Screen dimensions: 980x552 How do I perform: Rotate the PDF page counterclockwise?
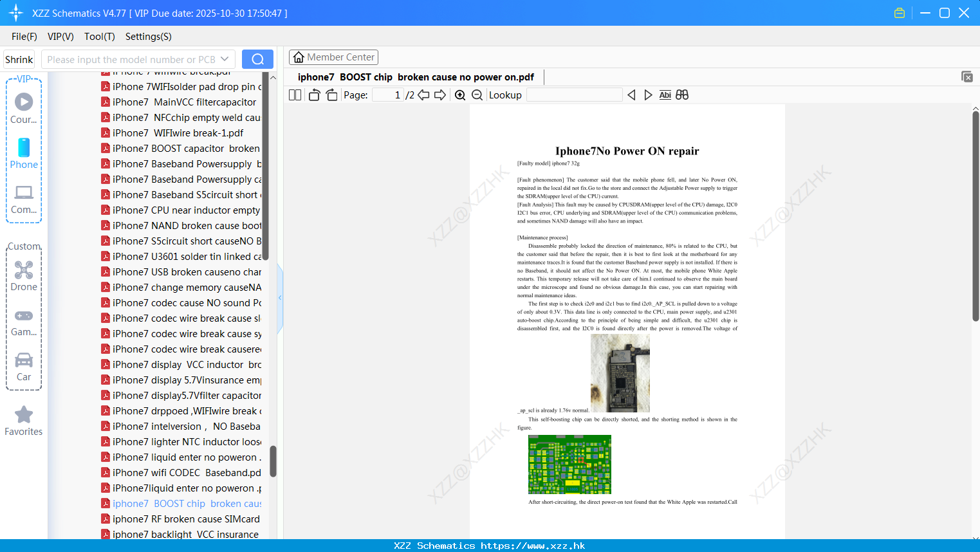click(x=314, y=95)
